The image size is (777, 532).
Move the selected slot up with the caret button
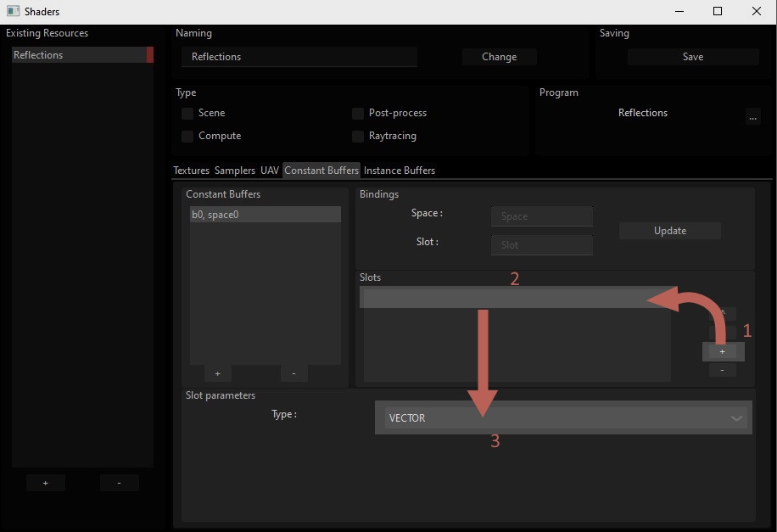tap(722, 313)
